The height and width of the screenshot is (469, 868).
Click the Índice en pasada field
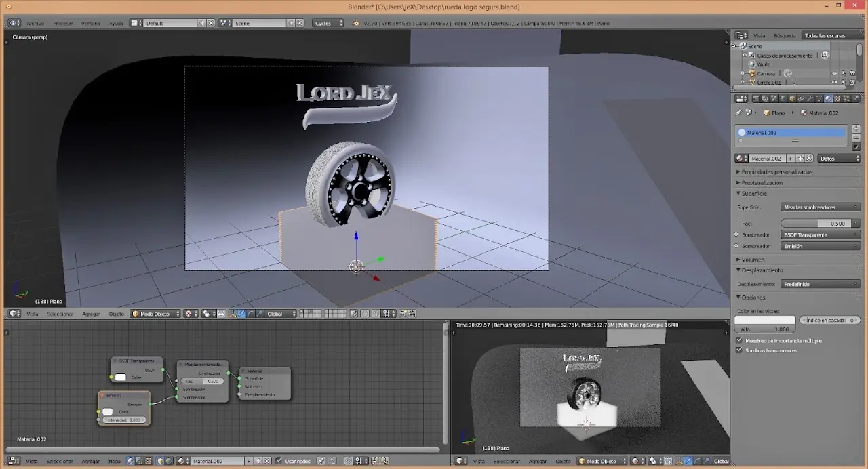point(830,320)
